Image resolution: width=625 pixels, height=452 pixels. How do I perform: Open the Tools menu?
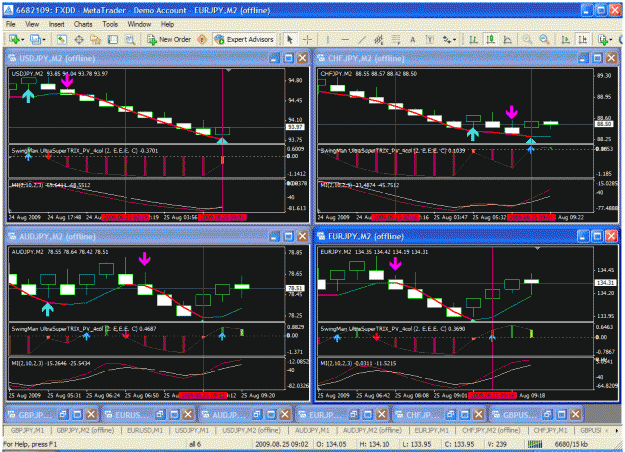click(110, 24)
